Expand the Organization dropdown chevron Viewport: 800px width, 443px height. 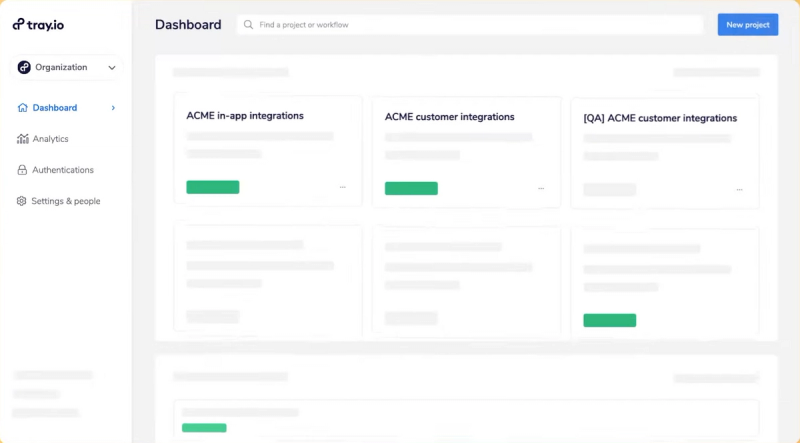coord(112,67)
